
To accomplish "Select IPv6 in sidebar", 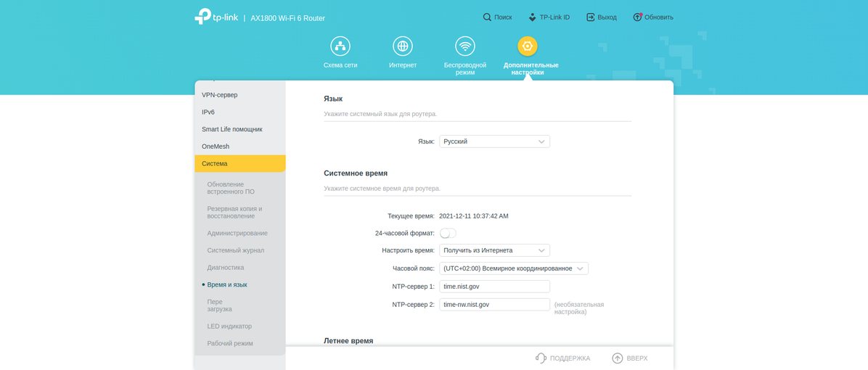I will point(239,112).
